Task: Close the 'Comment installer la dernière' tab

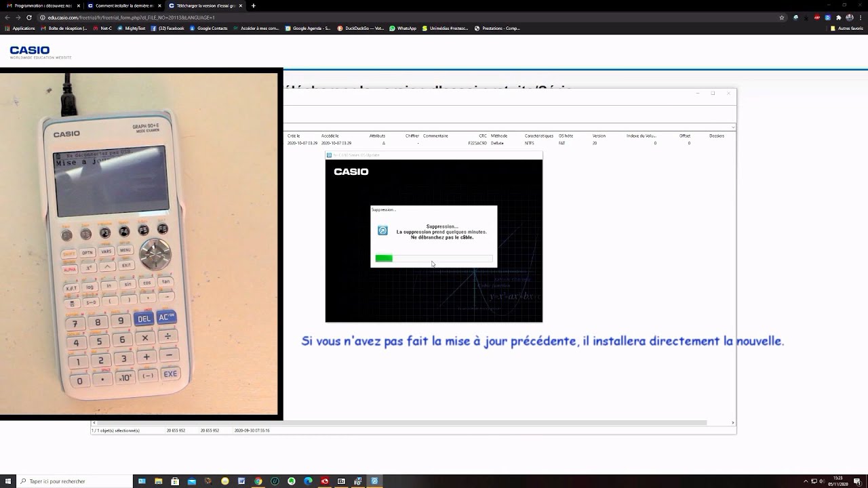Action: click(159, 5)
